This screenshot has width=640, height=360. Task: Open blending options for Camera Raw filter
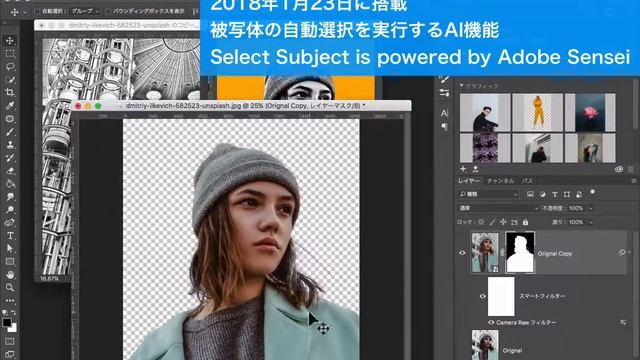coord(622,322)
